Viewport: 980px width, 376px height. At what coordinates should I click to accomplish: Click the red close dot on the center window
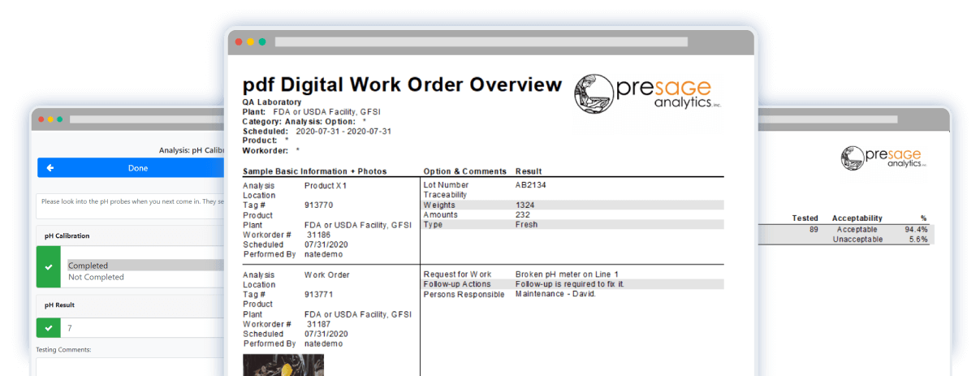click(239, 41)
